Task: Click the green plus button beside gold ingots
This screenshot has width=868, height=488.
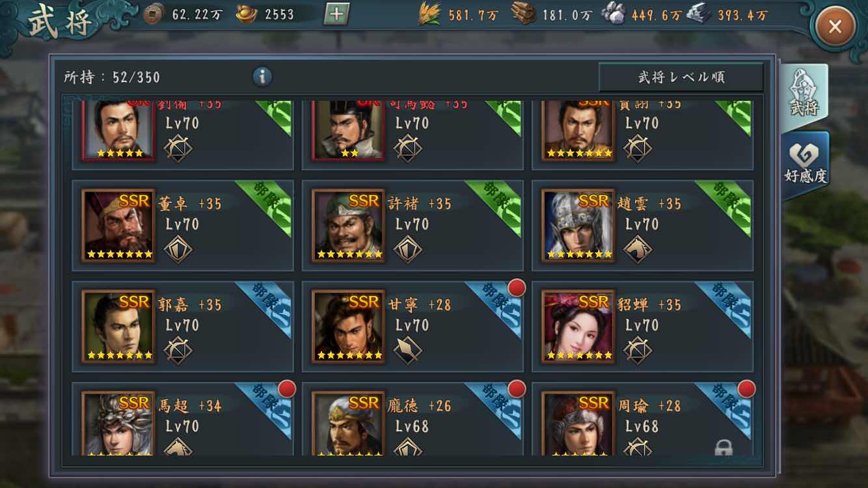Action: (x=336, y=14)
